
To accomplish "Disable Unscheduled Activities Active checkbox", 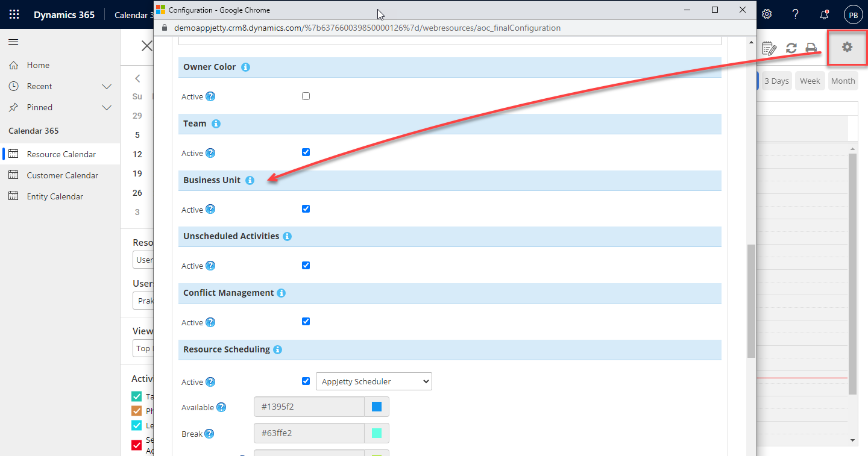I will point(306,265).
